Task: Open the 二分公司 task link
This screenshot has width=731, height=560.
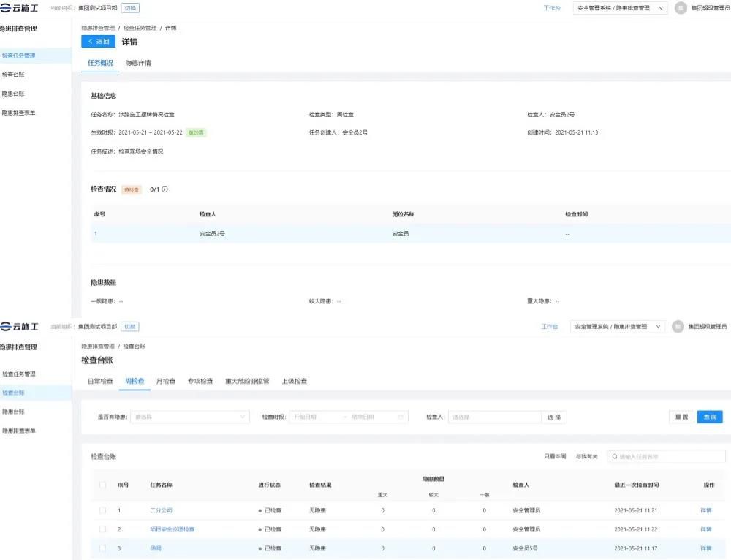Action: pos(161,510)
